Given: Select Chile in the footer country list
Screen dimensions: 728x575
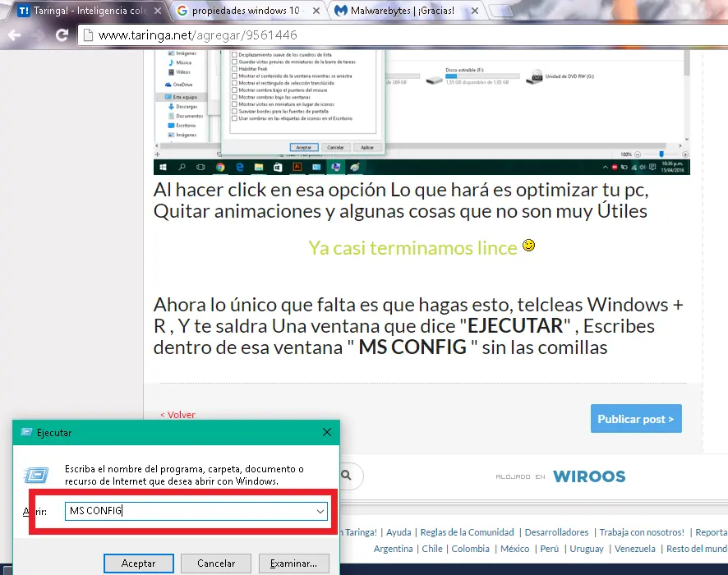Looking at the screenshot, I should pyautogui.click(x=432, y=549).
